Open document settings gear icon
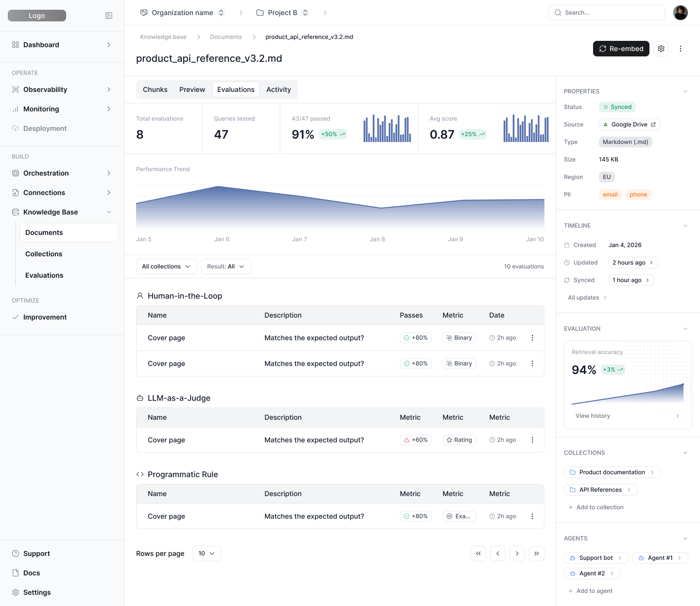The image size is (700, 606). [661, 49]
